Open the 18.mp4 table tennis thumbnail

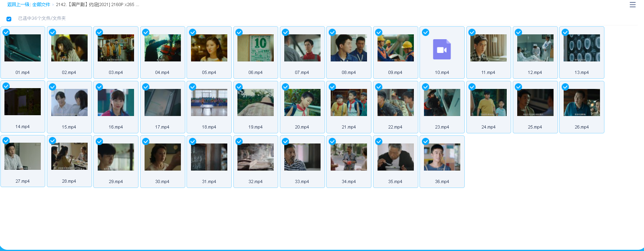[209, 102]
